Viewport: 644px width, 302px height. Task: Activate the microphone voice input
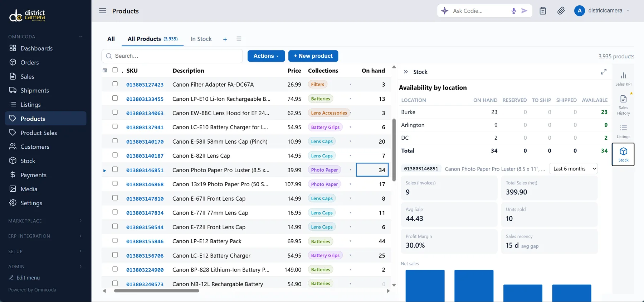tap(514, 11)
